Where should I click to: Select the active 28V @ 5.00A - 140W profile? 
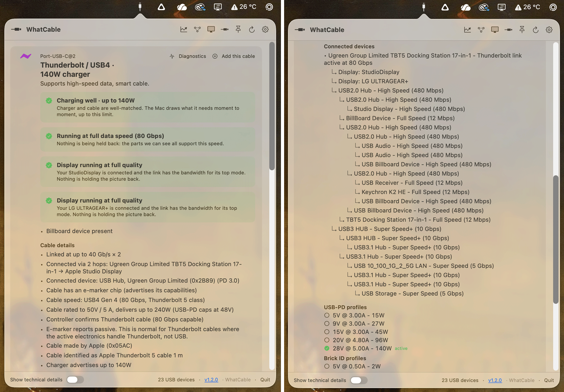click(x=358, y=348)
